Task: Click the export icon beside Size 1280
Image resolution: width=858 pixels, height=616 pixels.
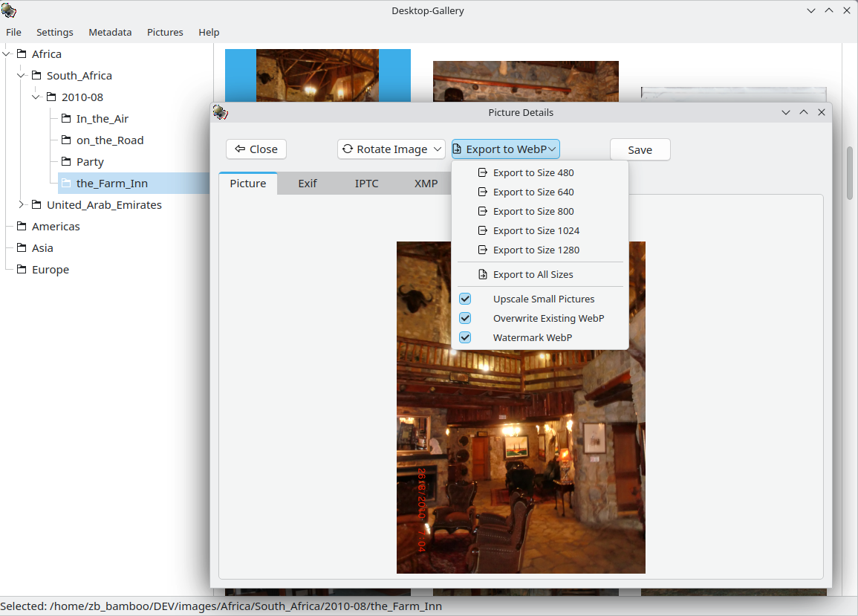Action: (x=483, y=250)
